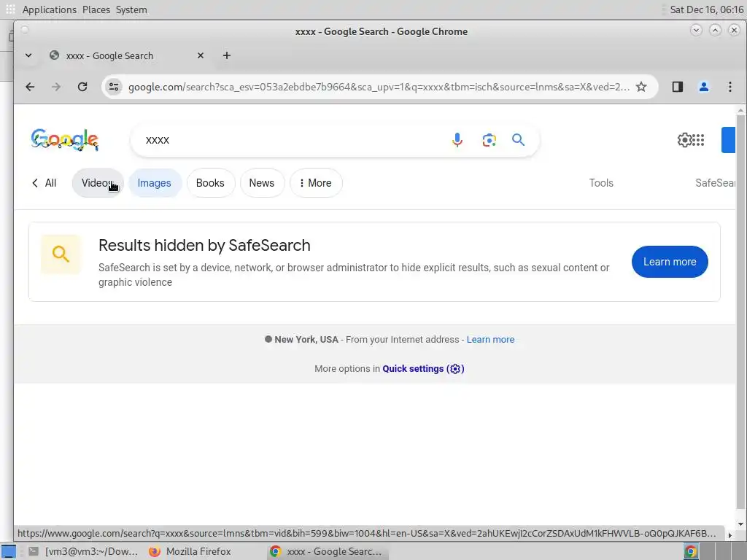Screen dimensions: 747x560
Task: Click the clock Sat Dec 16, 06:16
Action: (x=706, y=9)
